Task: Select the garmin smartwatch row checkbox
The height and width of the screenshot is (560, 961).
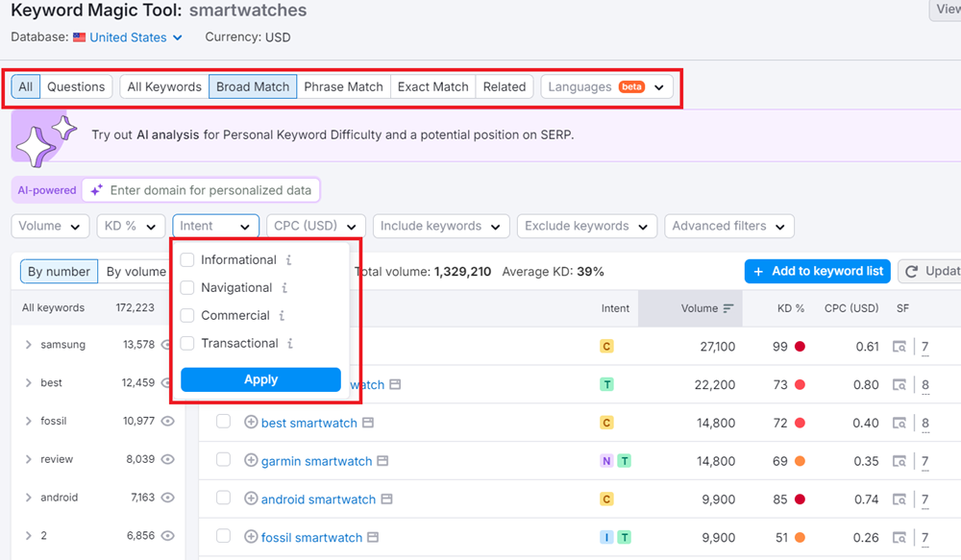Action: pos(224,459)
